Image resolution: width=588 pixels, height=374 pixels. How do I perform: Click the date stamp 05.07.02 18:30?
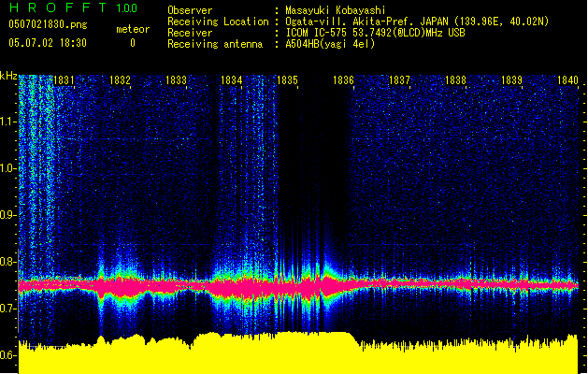(48, 43)
